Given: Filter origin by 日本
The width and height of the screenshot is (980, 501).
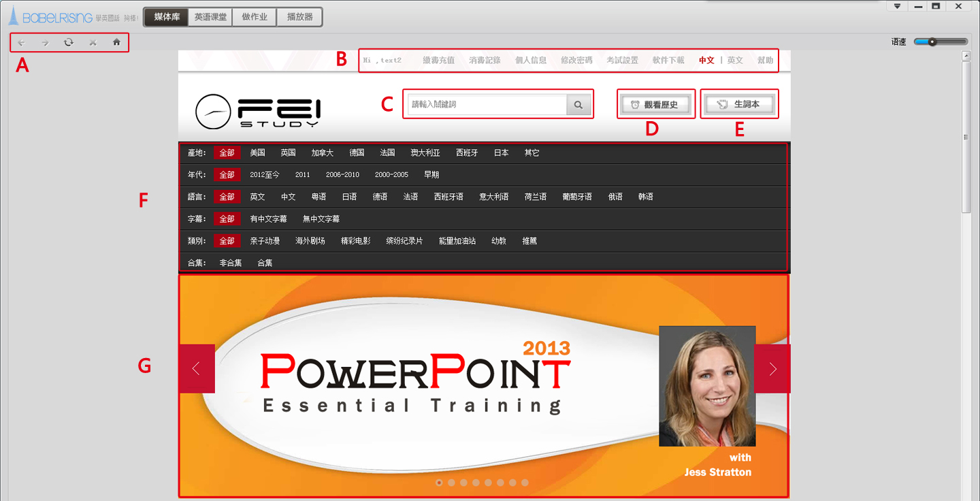Looking at the screenshot, I should coord(502,153).
